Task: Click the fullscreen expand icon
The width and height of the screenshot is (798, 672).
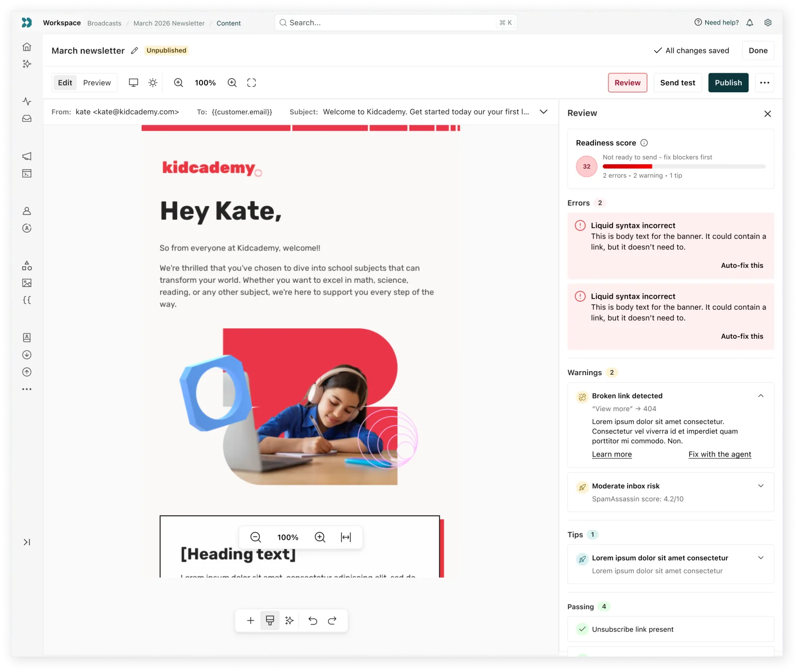Action: pyautogui.click(x=251, y=83)
